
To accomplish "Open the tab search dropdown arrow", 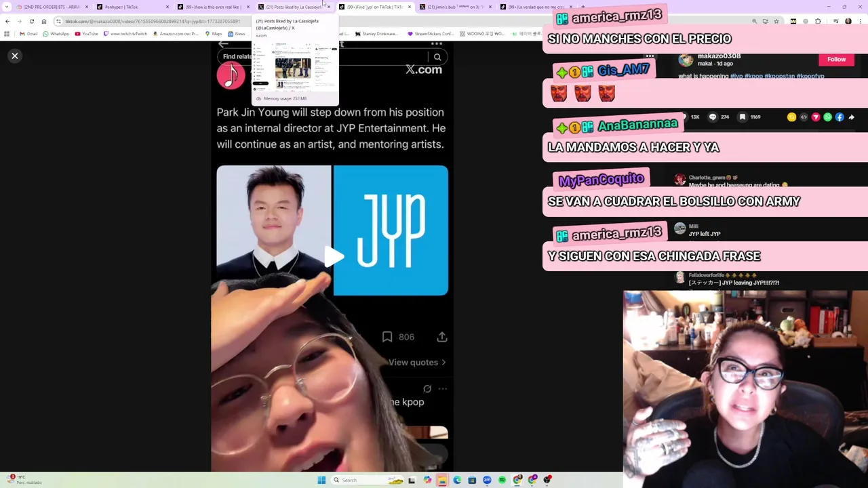I will pyautogui.click(x=7, y=7).
